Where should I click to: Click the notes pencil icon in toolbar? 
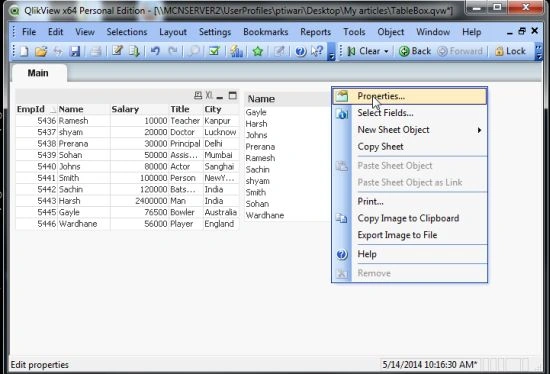279,51
